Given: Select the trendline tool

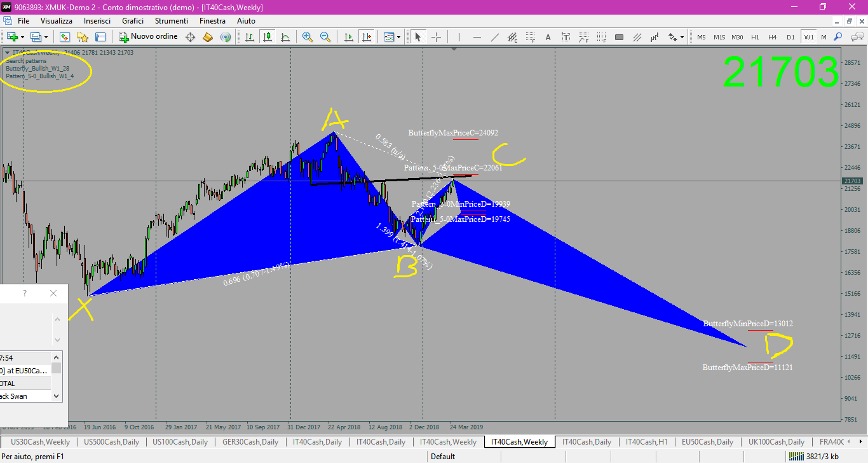Looking at the screenshot, I should pyautogui.click(x=494, y=37).
